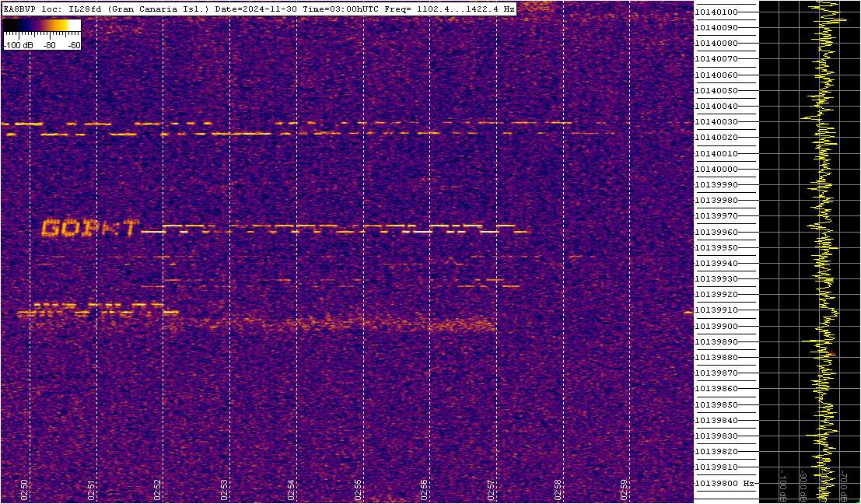Click the 10140090 frequency label
The image size is (861, 504).
coord(716,27)
